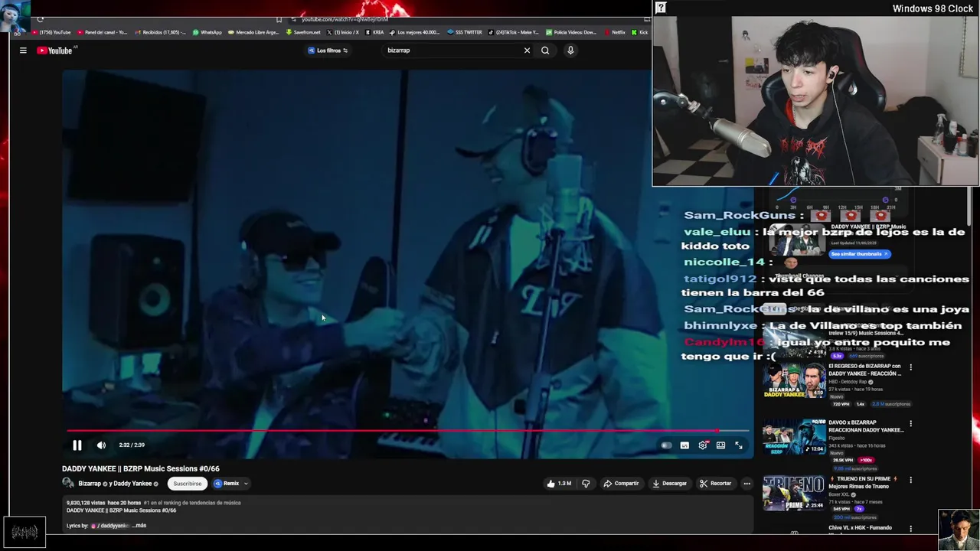
Task: Open "Los mejores 40.000..." bookmark
Action: coord(414,32)
